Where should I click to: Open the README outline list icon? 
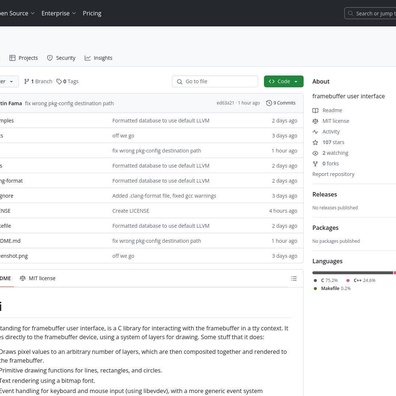coord(294,278)
